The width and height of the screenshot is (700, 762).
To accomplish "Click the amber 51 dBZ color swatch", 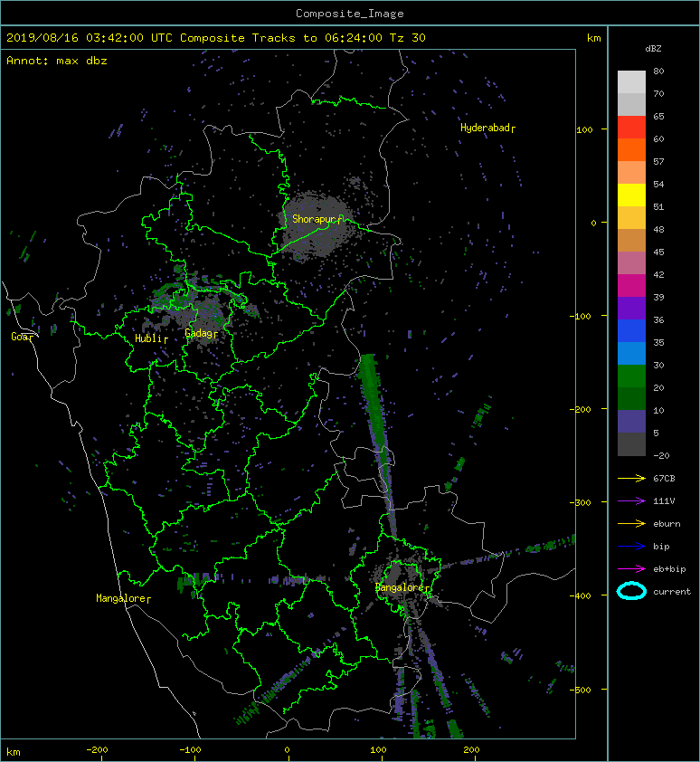I will [x=631, y=217].
